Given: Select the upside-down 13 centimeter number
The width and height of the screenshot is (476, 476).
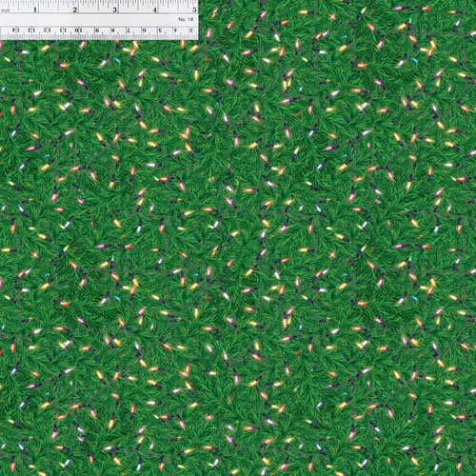Looking at the screenshot, I should pyautogui.click(x=31, y=30).
